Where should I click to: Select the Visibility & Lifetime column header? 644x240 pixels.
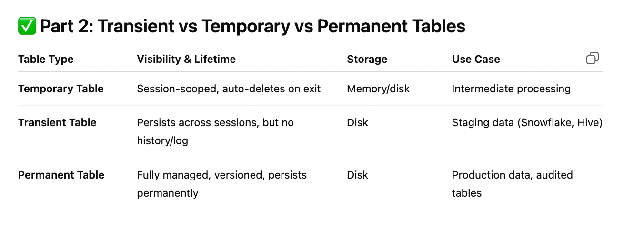[186, 60]
